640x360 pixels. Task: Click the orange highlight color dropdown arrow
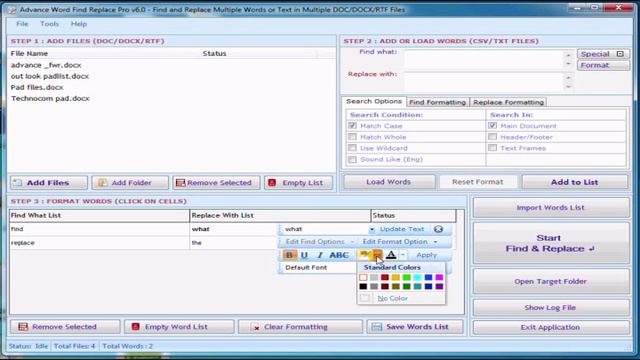pos(378,255)
